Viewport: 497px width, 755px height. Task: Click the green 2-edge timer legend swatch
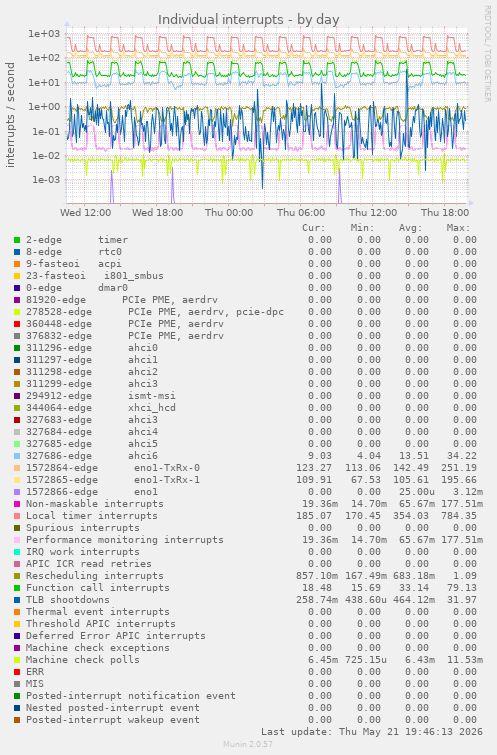tap(17, 240)
